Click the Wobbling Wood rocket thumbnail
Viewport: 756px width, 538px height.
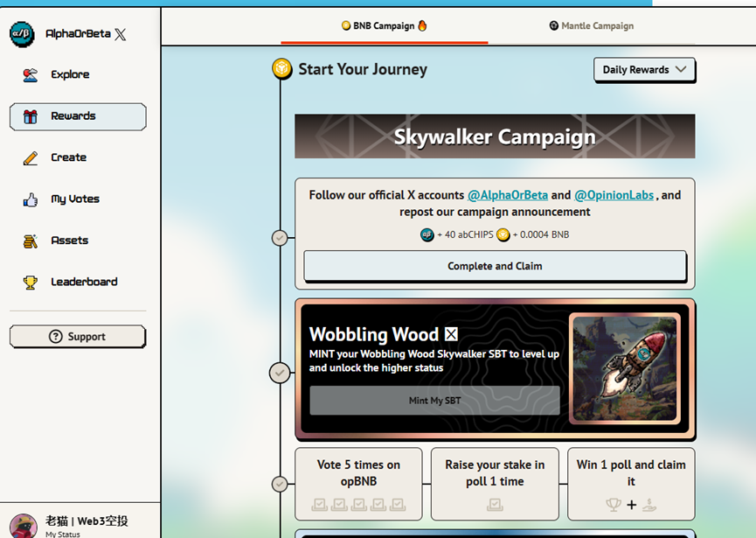tap(624, 368)
